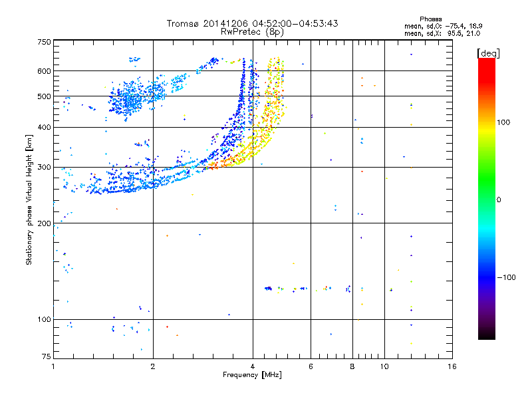Click the y-axis tick label '75'

point(47,356)
